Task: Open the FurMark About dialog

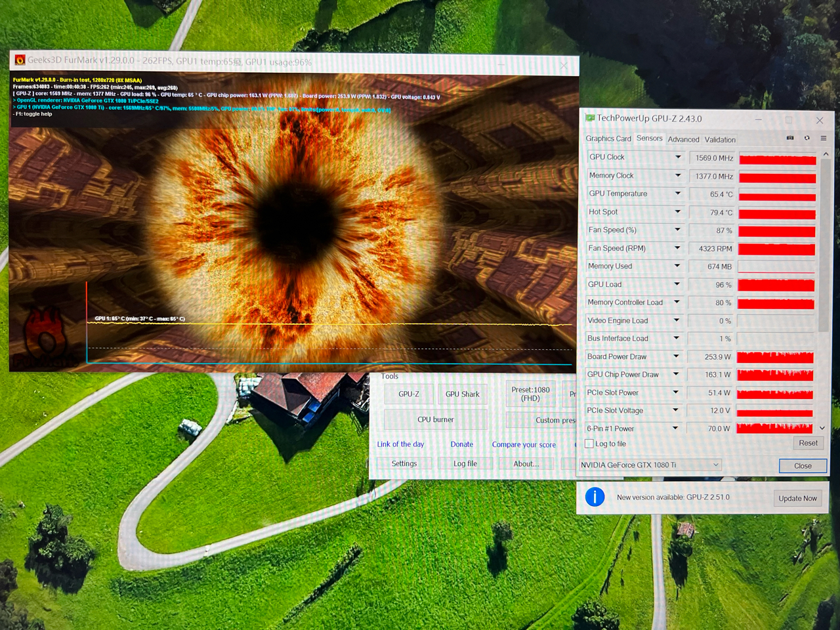Action: coord(526,463)
